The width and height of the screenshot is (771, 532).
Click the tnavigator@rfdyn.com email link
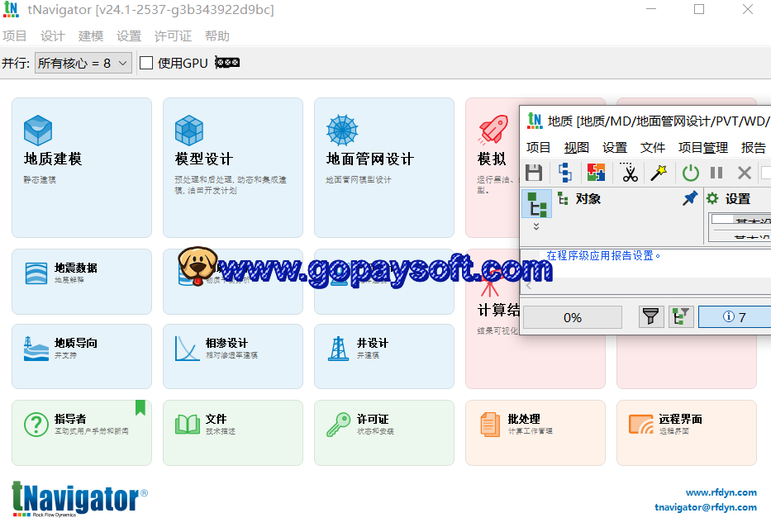(x=706, y=507)
